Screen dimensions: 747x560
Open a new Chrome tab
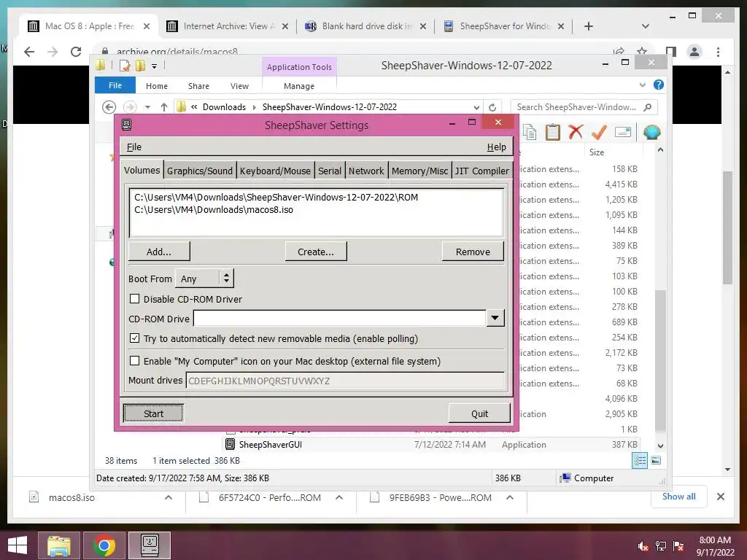(589, 26)
